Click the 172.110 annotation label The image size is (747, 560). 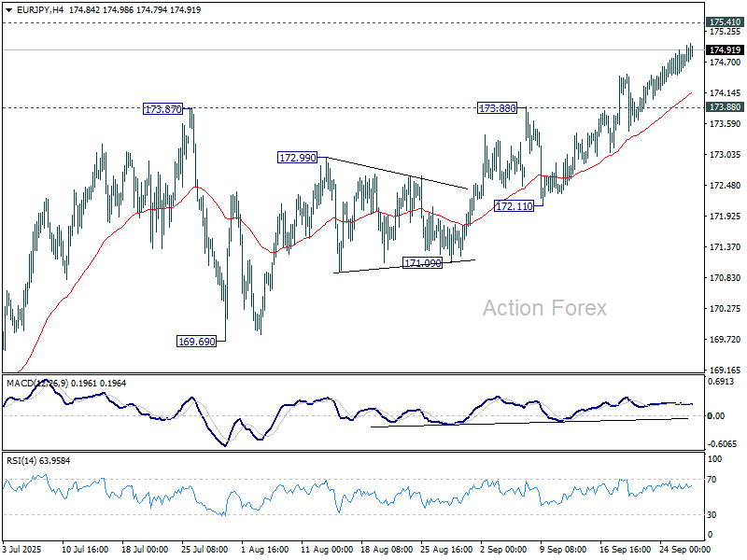click(514, 206)
